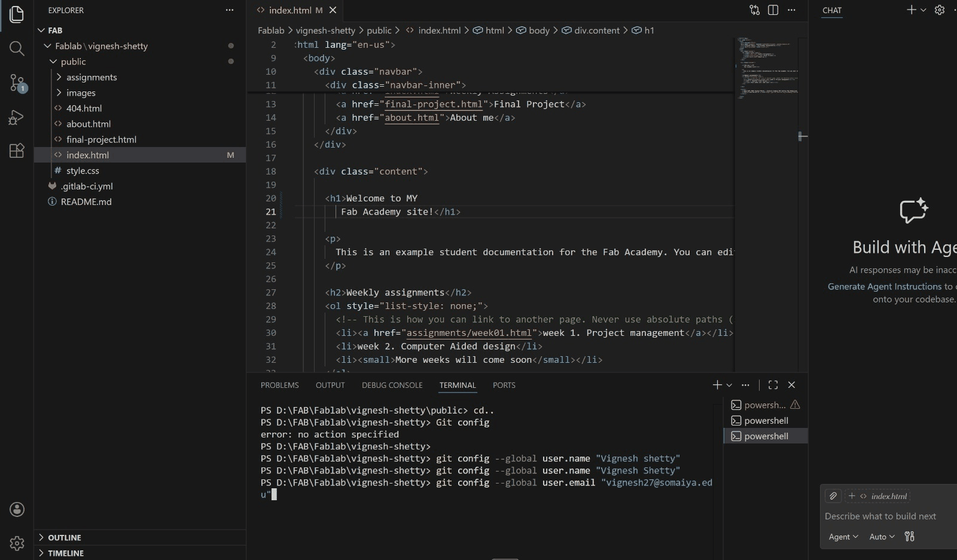Open Source Control view with badge
This screenshot has height=560, width=957.
(17, 82)
